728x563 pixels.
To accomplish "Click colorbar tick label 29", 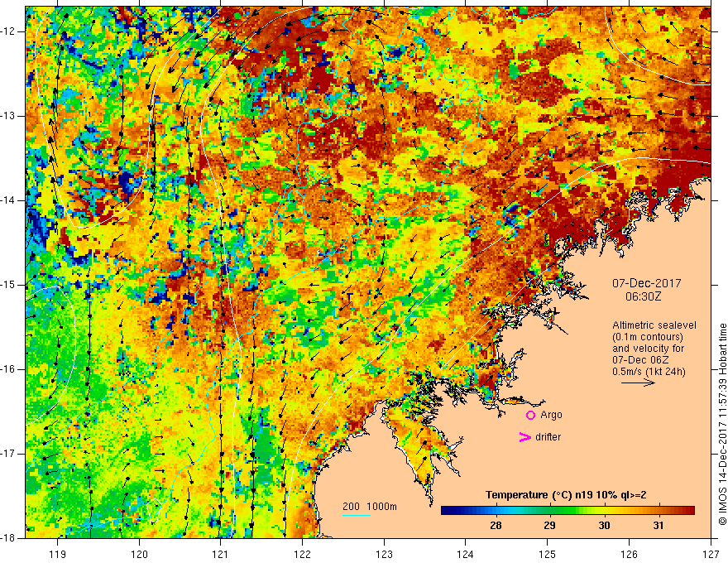I will click(549, 526).
